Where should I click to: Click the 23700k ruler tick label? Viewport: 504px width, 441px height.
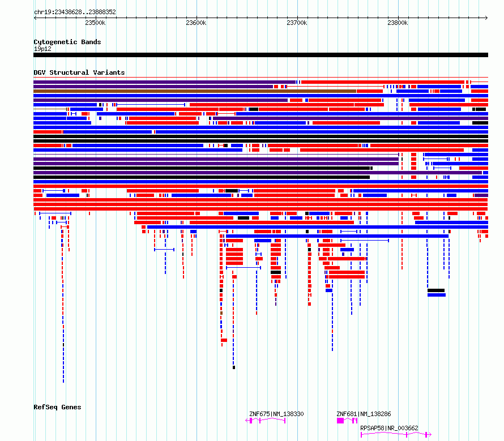tap(297, 23)
